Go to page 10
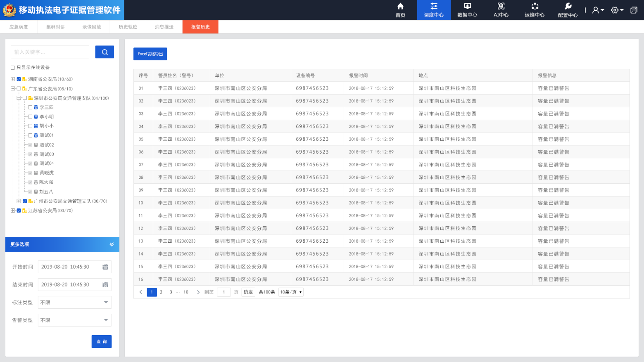644x362 pixels. [x=186, y=292]
